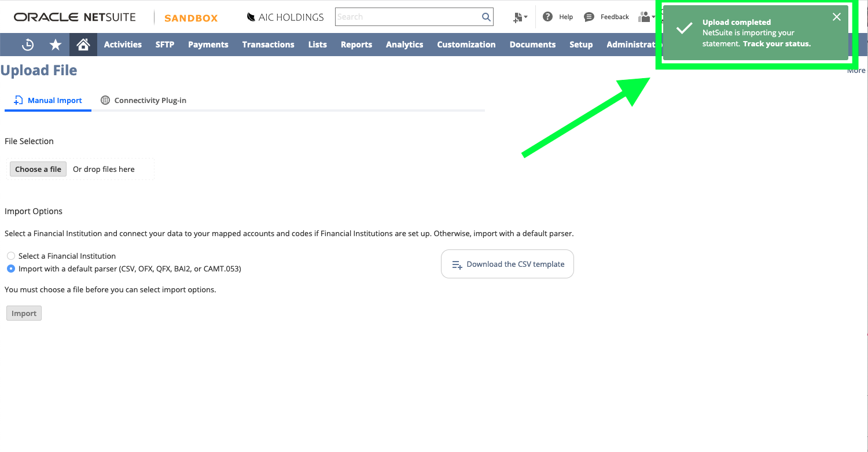Open the Setup menu

581,45
